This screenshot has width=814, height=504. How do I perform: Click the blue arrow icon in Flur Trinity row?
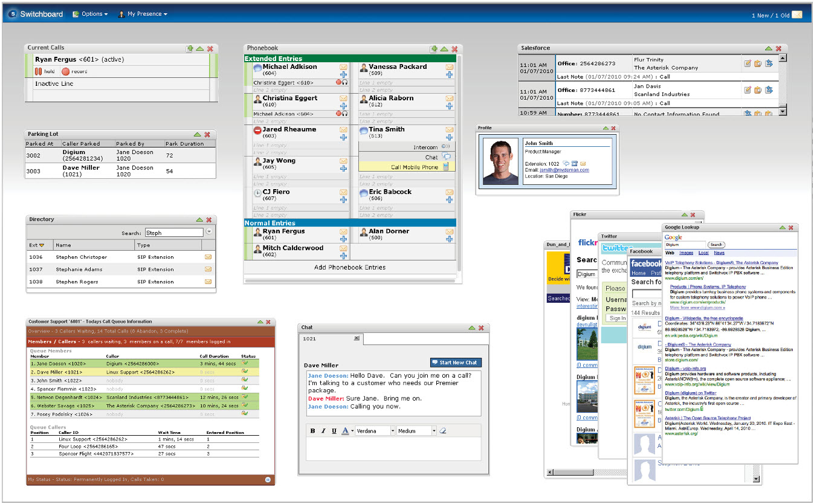point(769,63)
